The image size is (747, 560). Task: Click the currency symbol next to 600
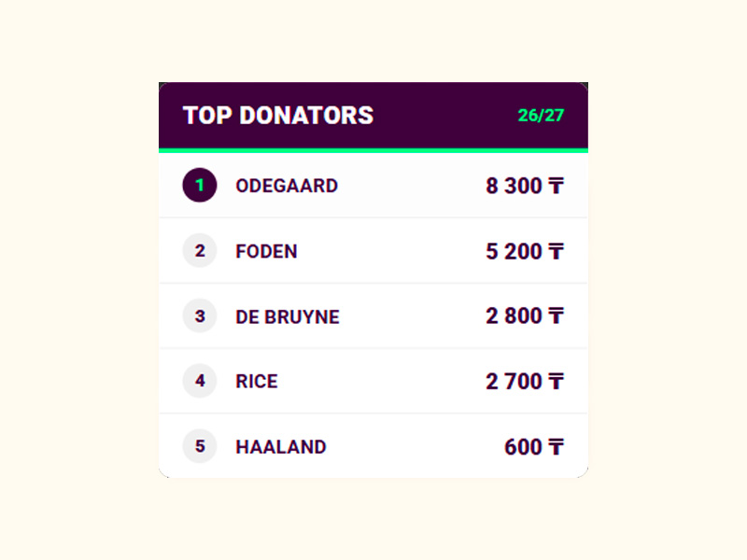[556, 447]
